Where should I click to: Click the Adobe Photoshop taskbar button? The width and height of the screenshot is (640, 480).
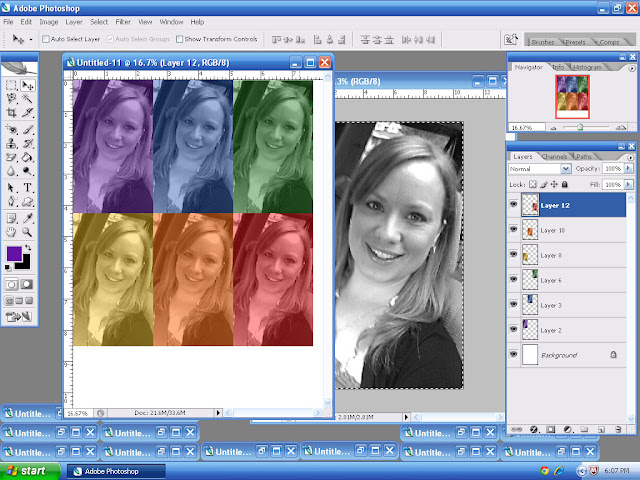point(116,471)
